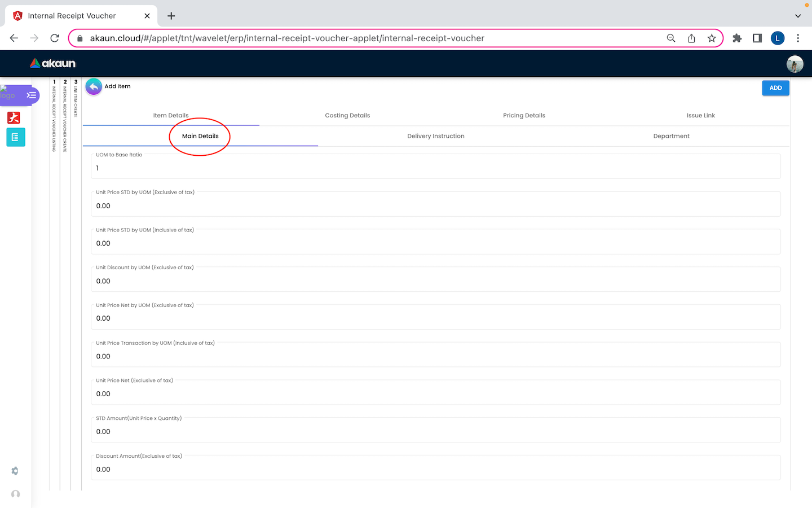Bookmark this page with star icon
The image size is (812, 508).
point(712,38)
